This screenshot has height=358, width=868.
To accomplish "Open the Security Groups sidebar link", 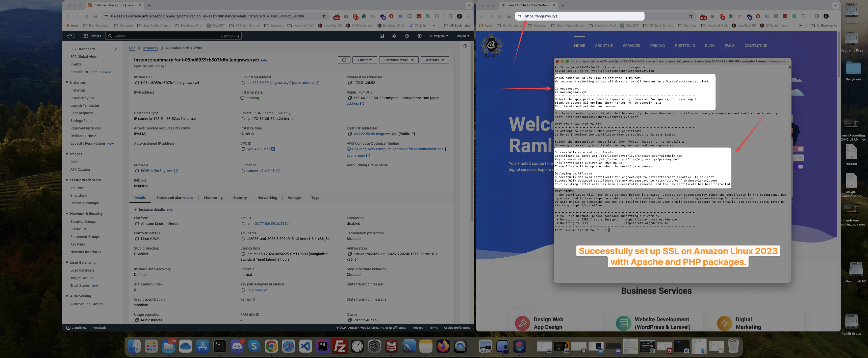I will click(x=83, y=221).
